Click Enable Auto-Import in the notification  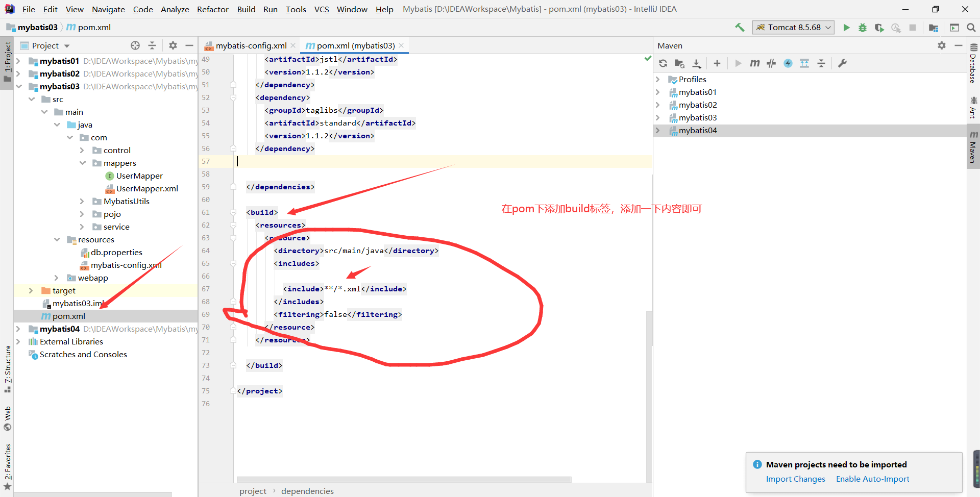[x=872, y=479]
